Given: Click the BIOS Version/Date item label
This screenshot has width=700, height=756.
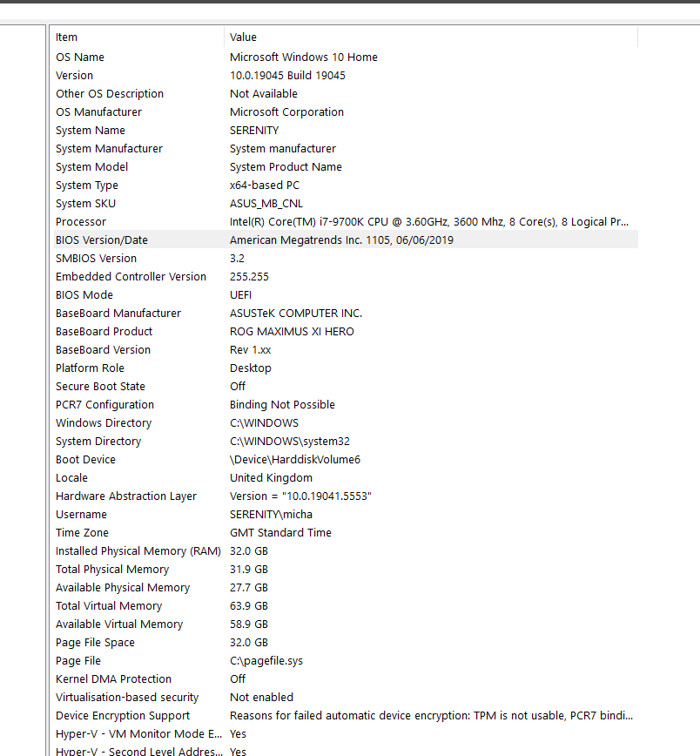Looking at the screenshot, I should pyautogui.click(x=102, y=240).
